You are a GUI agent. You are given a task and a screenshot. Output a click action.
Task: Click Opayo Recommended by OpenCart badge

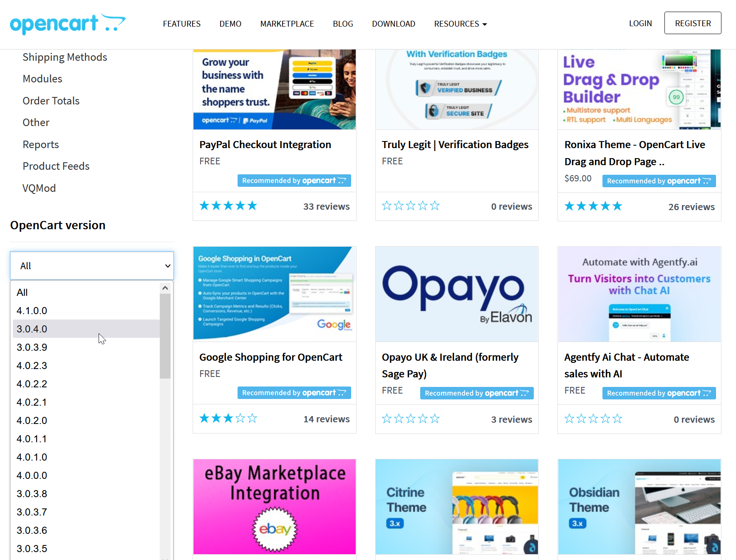[x=477, y=393]
